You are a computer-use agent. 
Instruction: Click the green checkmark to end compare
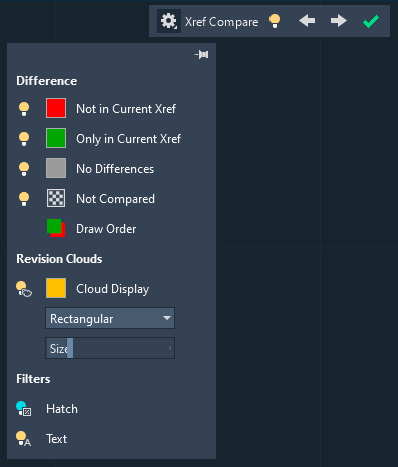pyautogui.click(x=371, y=21)
